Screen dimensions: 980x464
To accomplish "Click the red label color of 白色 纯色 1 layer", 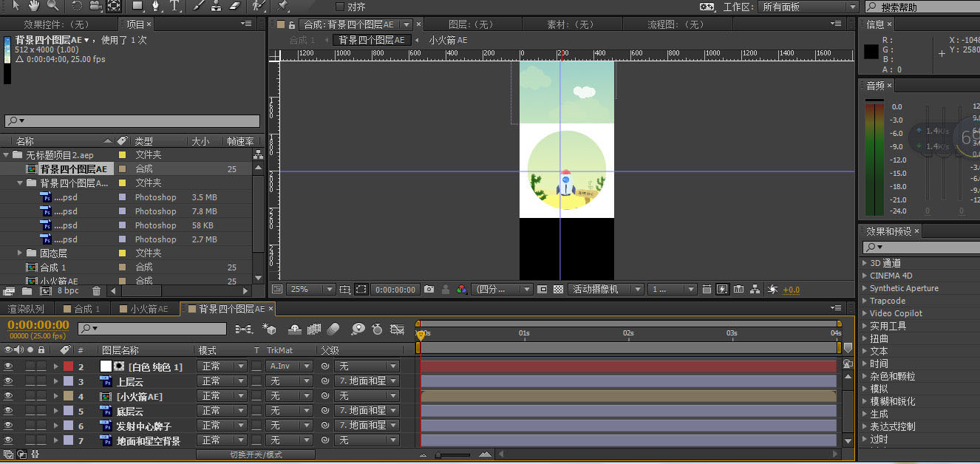I will [x=68, y=366].
